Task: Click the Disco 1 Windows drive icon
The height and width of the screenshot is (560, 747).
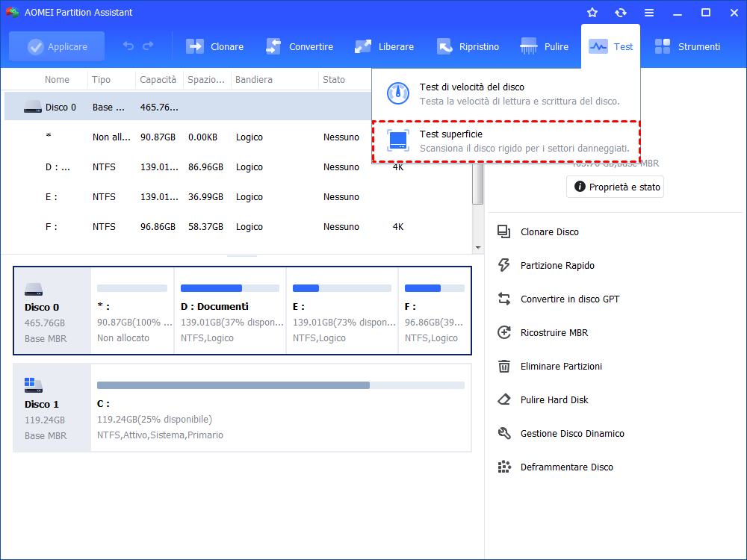Action: coord(34,385)
